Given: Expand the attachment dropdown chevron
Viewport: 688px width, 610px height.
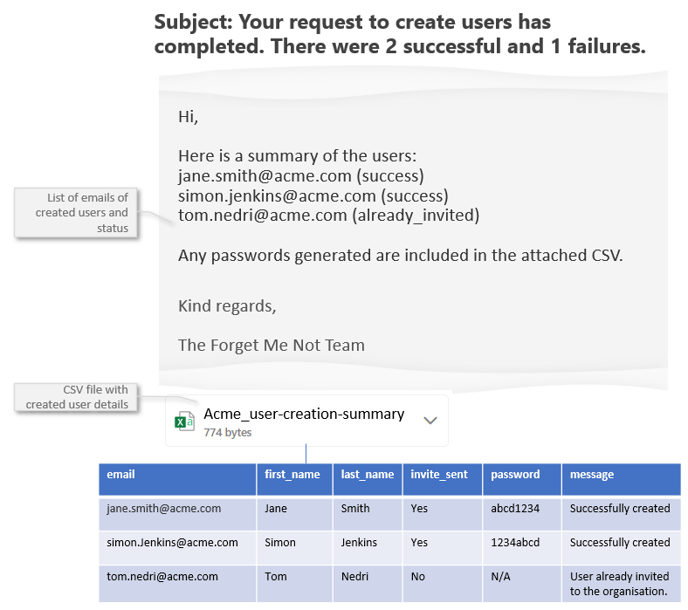Looking at the screenshot, I should 430,421.
